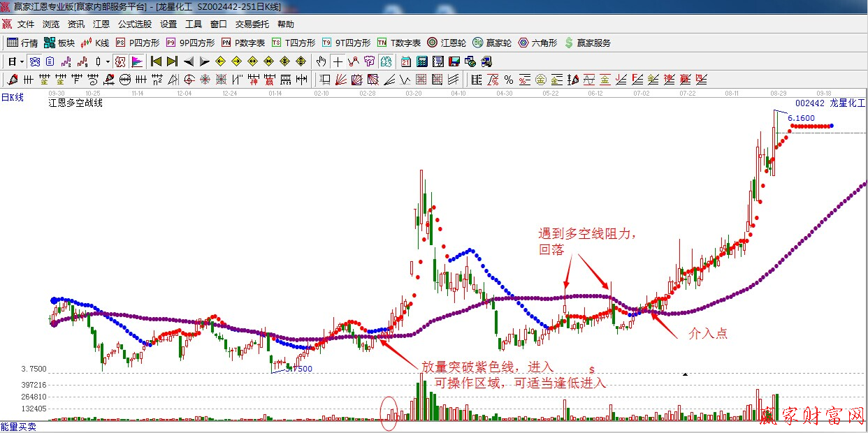The width and height of the screenshot is (868, 433).
Task: Click the 行情 quotes button
Action: point(22,43)
